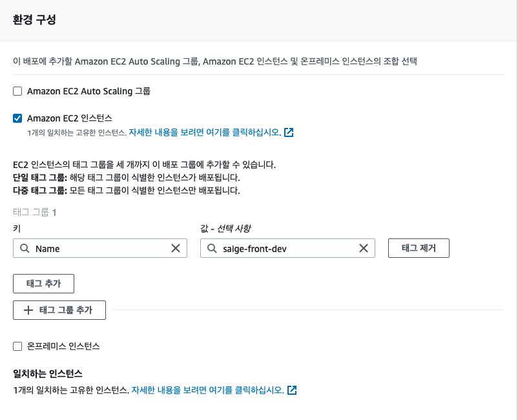Click the 태그 추가 button

pos(44,284)
